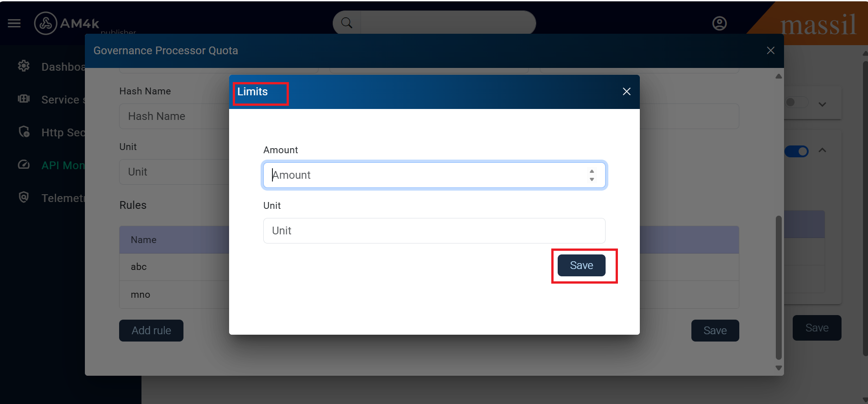
Task: Click the Service sidebar icon
Action: click(24, 99)
